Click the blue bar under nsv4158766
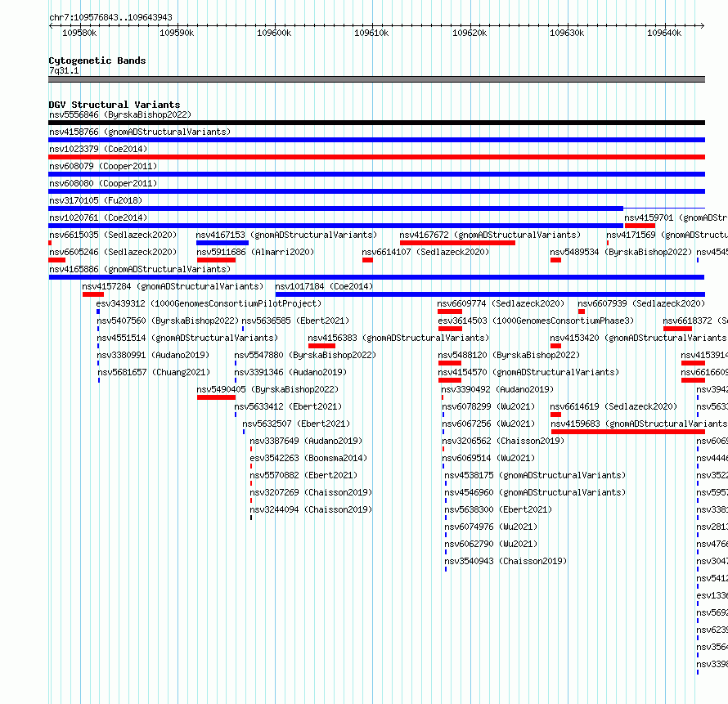728x704 pixels. (376, 140)
